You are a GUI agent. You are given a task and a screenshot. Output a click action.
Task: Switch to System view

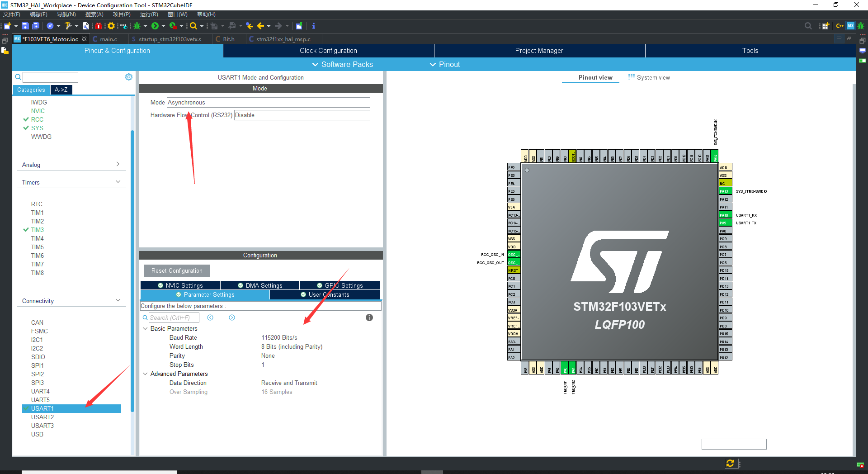649,78
